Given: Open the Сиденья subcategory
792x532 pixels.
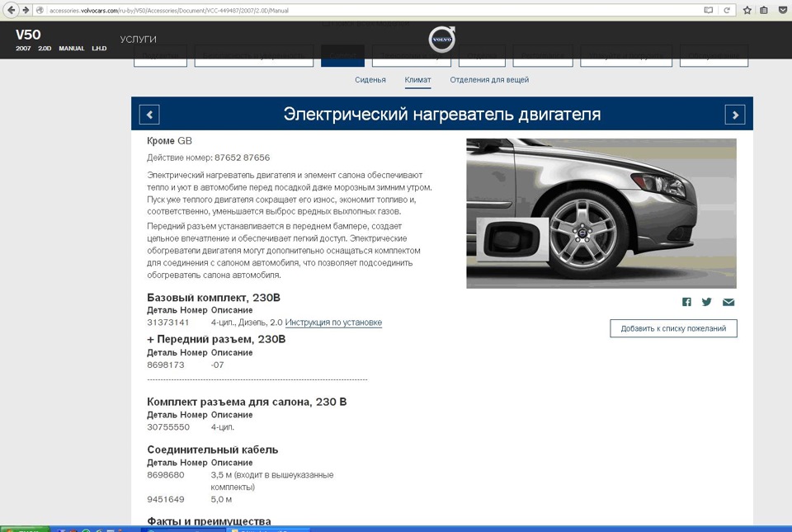Looking at the screenshot, I should [x=370, y=80].
